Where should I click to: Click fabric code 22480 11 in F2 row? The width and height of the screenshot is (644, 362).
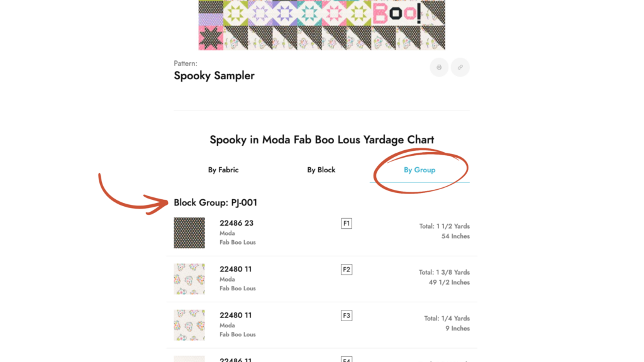coord(236,269)
